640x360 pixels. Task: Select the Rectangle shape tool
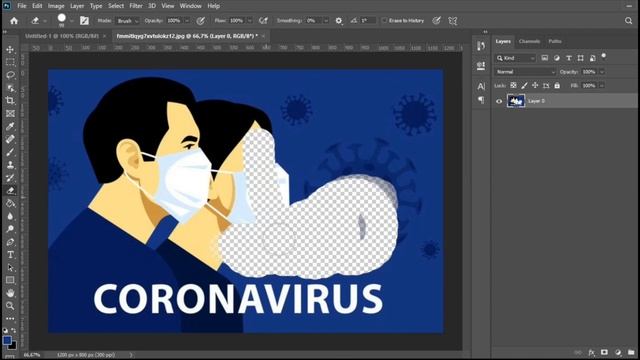point(10,280)
